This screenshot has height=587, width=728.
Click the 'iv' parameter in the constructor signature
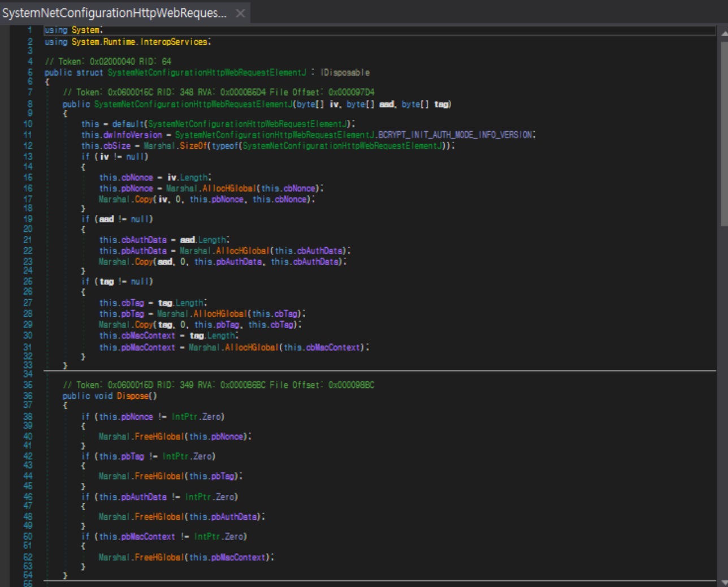[334, 104]
